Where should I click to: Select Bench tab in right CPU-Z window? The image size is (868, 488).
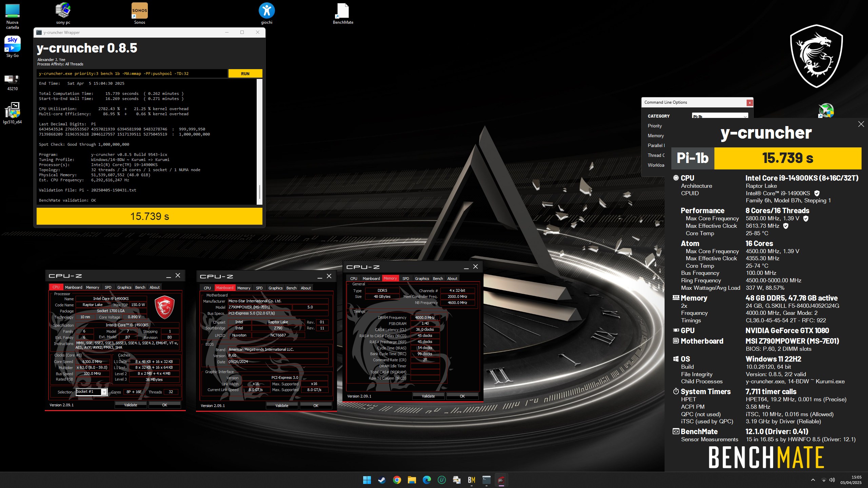(438, 279)
